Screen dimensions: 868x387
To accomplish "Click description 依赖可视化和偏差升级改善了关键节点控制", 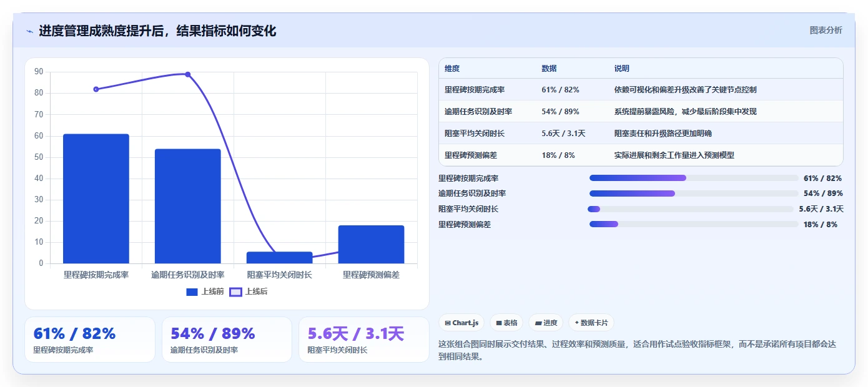I will [686, 90].
